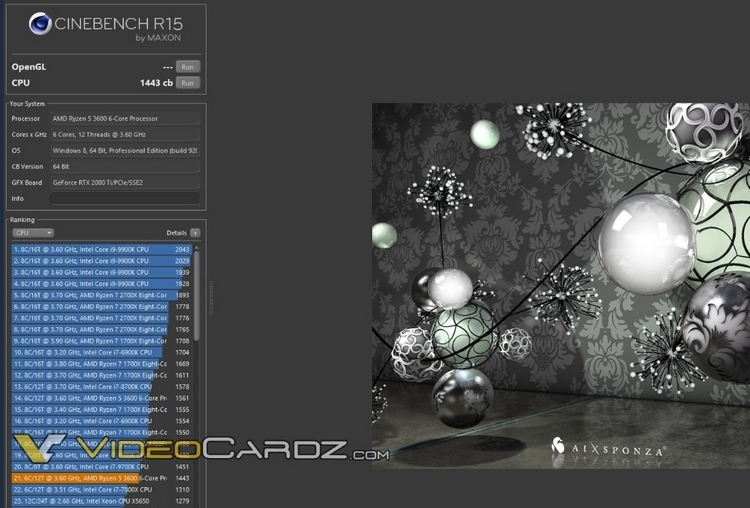Select ranking entry 1 scoring 2043
This screenshot has height=508, width=750.
[101, 249]
